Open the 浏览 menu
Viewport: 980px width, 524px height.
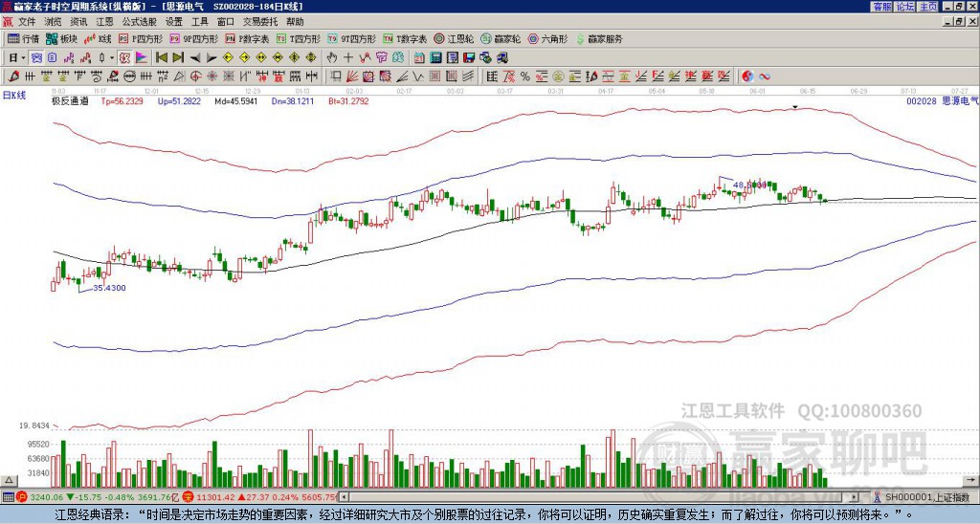(54, 22)
